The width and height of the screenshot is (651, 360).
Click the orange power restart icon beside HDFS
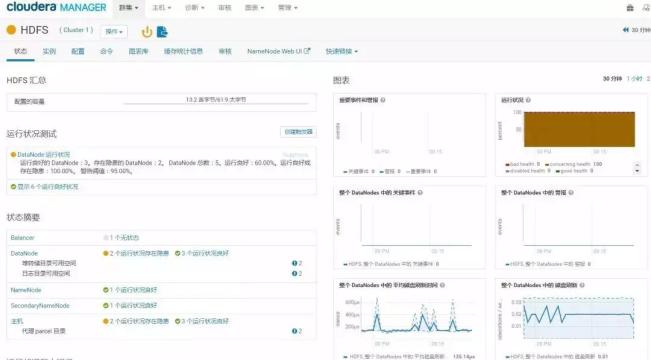[147, 32]
